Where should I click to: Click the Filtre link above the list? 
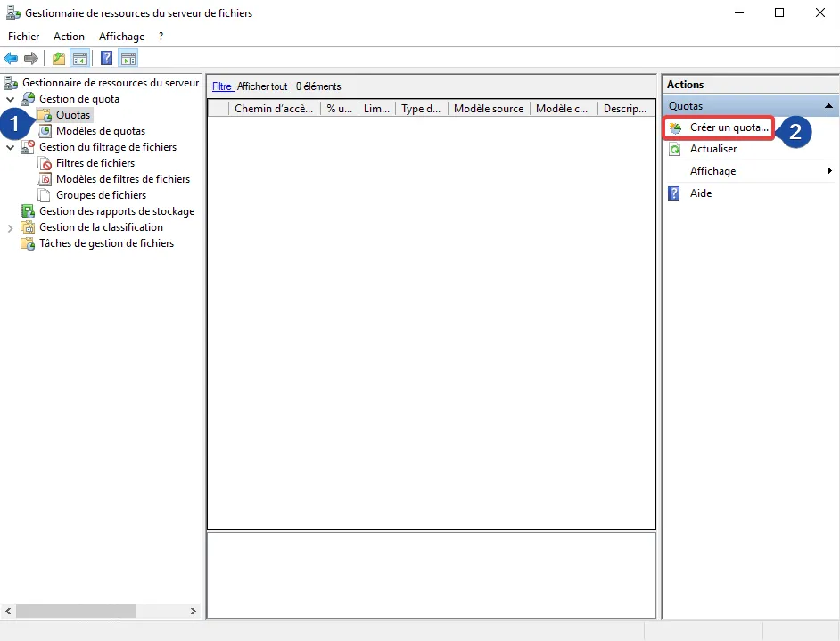[221, 86]
